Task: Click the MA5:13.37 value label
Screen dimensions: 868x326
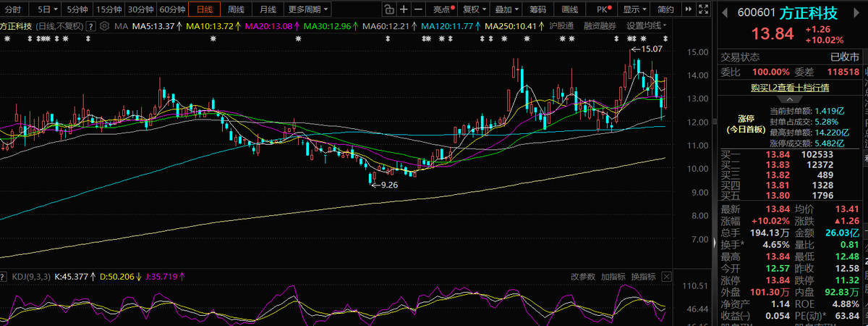Action: pos(154,25)
